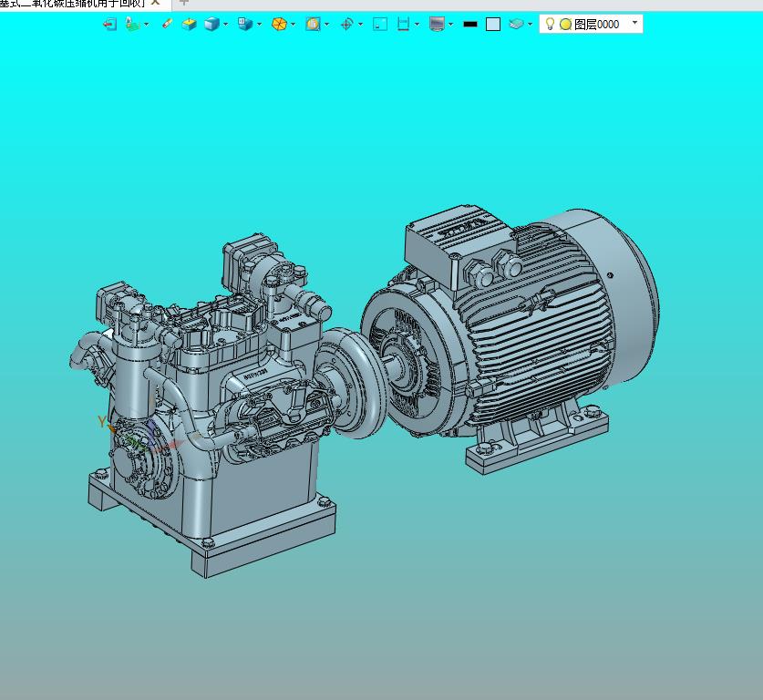The height and width of the screenshot is (700, 763).
Task: Select the sketch plane tool icon
Action: pos(132,25)
